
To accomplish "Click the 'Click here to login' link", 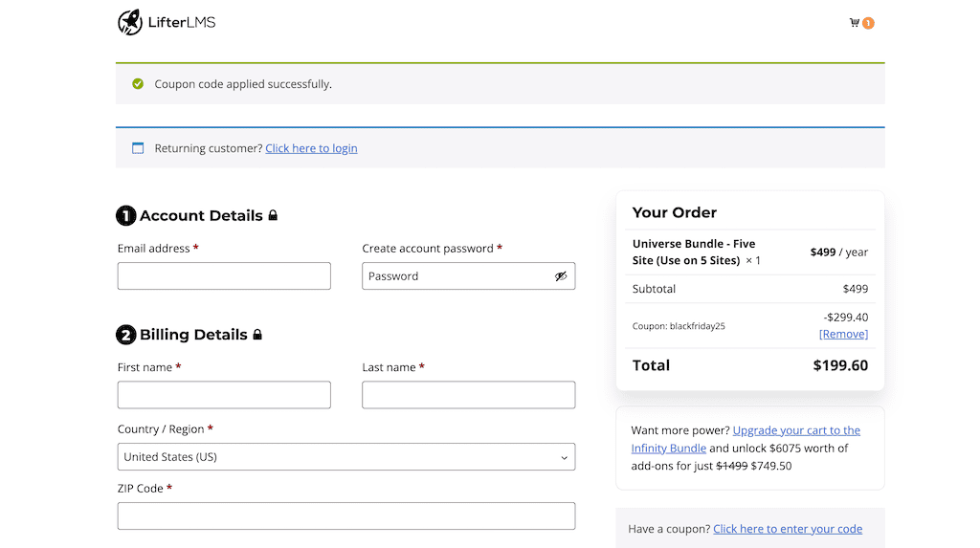I will pos(311,148).
